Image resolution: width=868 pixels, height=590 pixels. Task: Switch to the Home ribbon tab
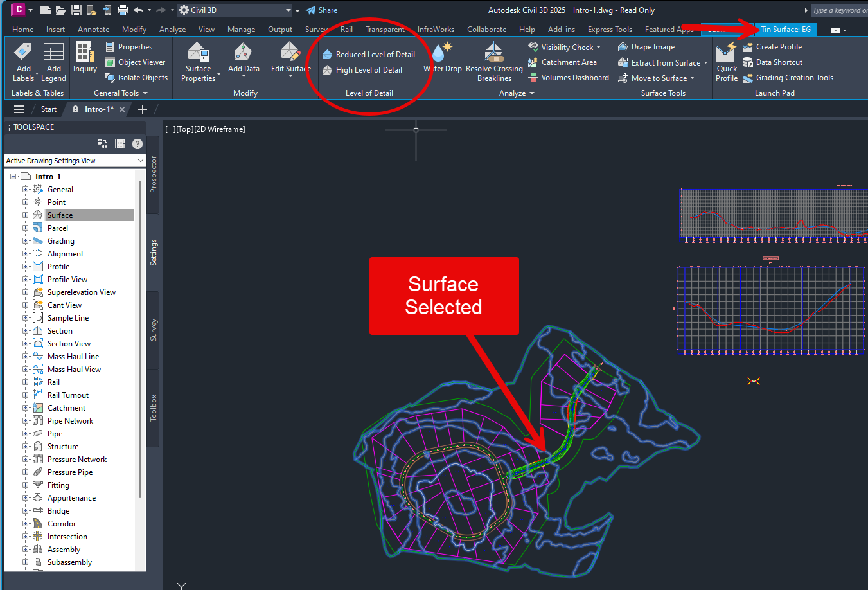pyautogui.click(x=23, y=30)
